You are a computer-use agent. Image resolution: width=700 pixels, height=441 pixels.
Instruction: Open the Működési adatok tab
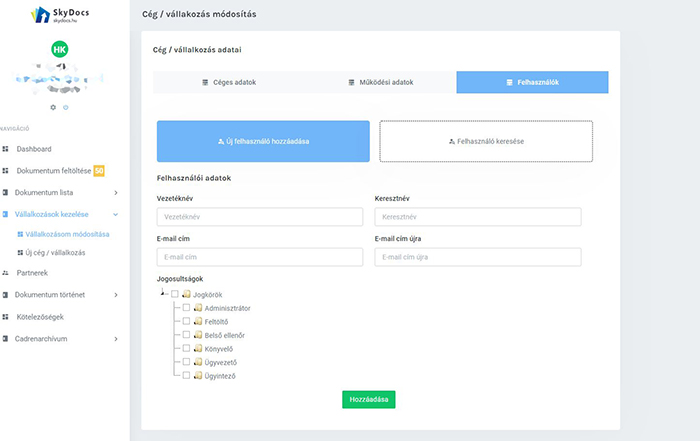[x=380, y=82]
